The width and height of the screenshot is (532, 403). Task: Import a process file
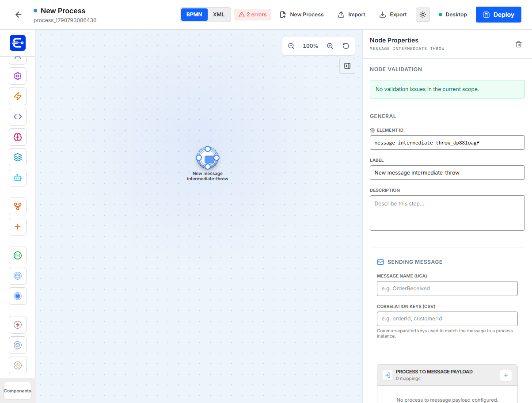pos(352,15)
